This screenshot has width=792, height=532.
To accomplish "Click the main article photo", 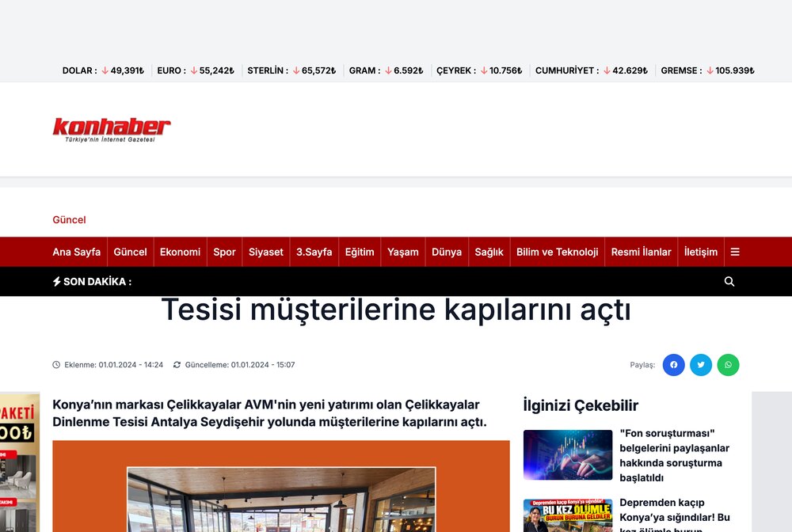I will pyautogui.click(x=281, y=486).
